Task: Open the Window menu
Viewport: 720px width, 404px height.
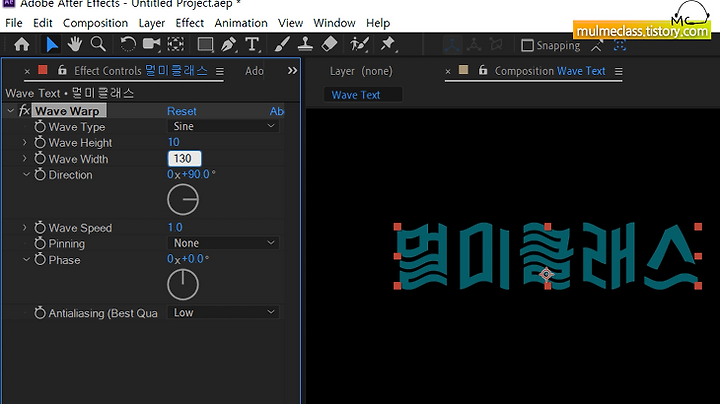Action: click(x=334, y=23)
